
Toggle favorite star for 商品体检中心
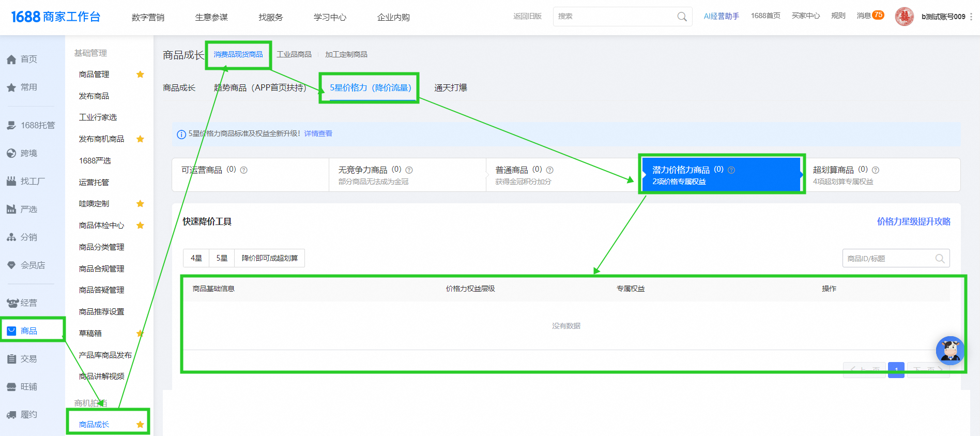click(x=140, y=225)
